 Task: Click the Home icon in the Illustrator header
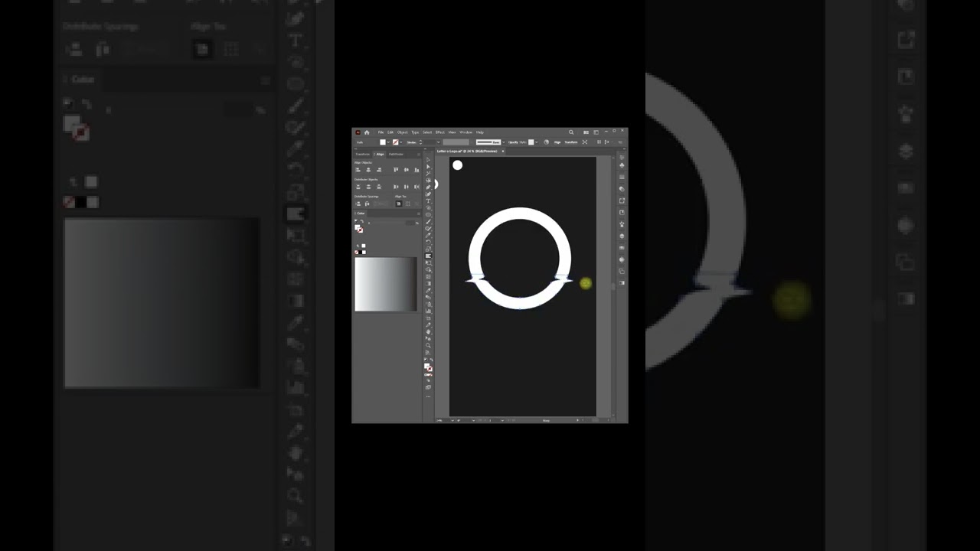tap(367, 132)
